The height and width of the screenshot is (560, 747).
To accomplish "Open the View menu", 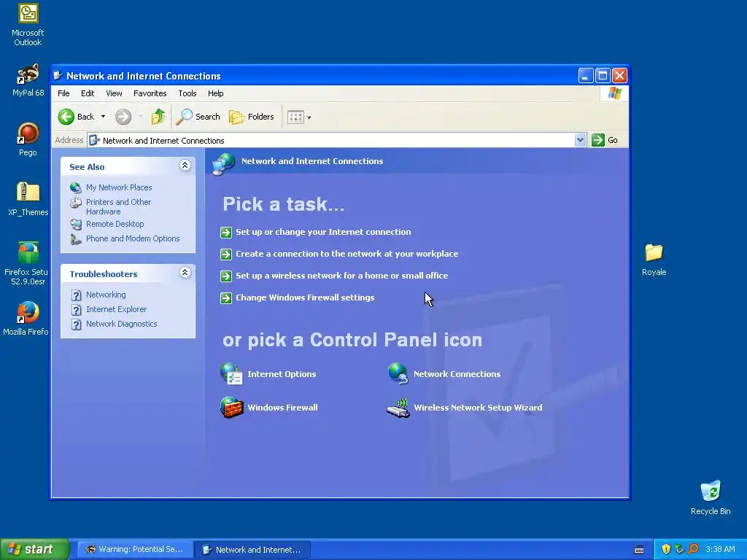I will [x=114, y=93].
